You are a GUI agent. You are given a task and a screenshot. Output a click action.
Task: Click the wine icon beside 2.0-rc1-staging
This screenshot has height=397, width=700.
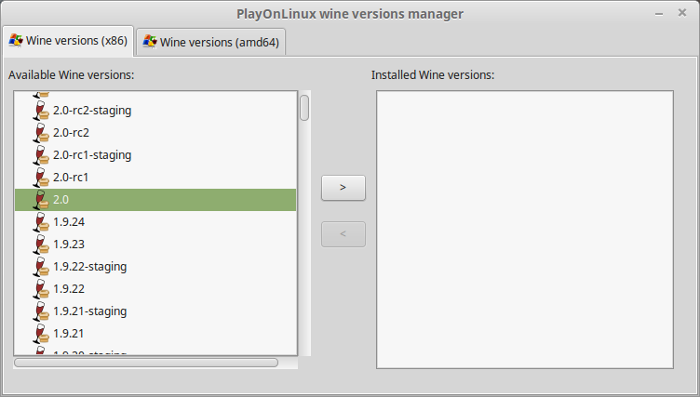(41, 155)
